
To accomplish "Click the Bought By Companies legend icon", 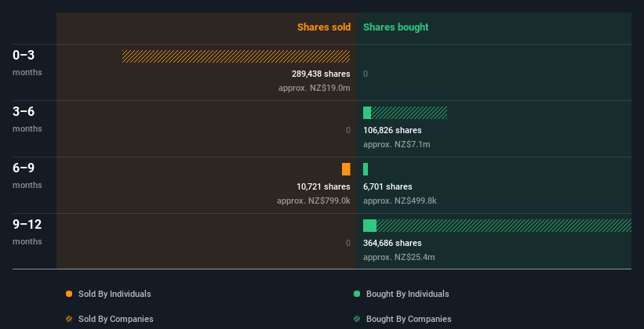I will click(x=357, y=319).
